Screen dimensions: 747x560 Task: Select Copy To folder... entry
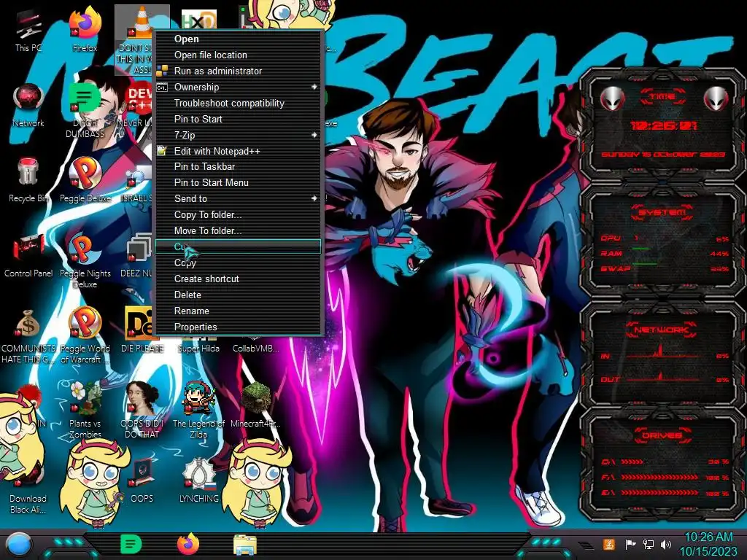(239, 215)
